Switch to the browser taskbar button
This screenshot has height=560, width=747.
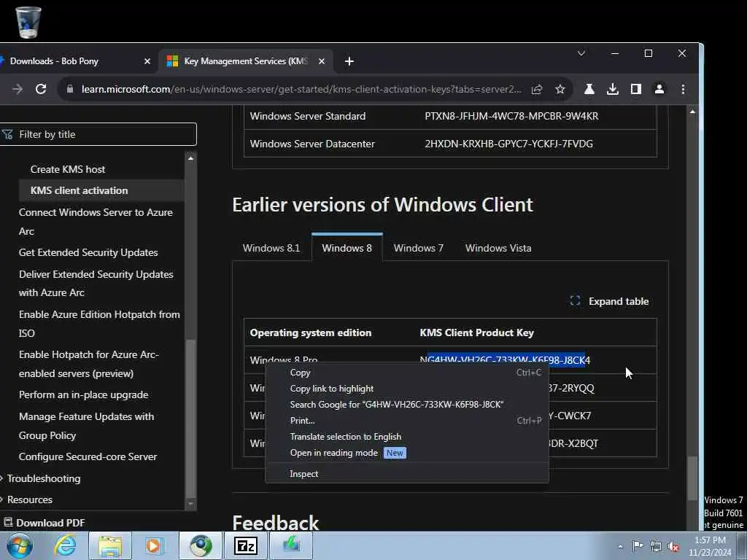pyautogui.click(x=201, y=545)
